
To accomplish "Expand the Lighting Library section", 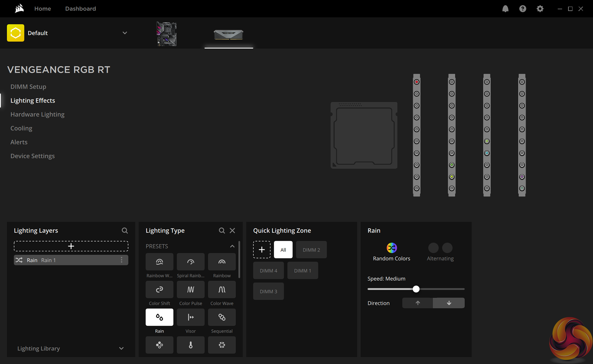I will 121,348.
